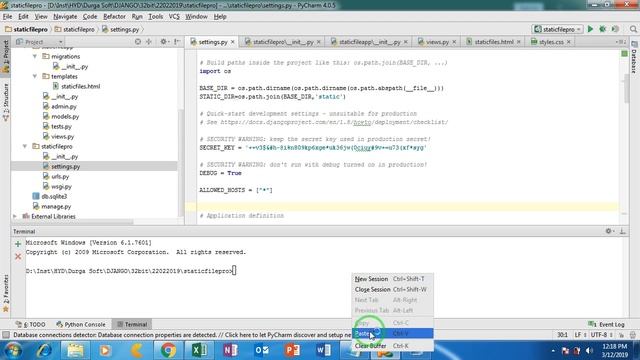Click the Windows Start button
The height and width of the screenshot is (360, 640).
(x=13, y=350)
